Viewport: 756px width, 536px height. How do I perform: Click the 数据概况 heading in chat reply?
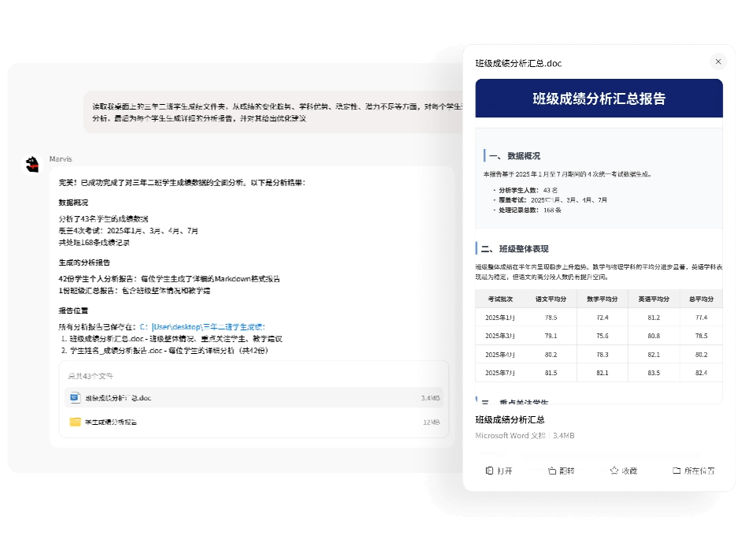tap(73, 203)
